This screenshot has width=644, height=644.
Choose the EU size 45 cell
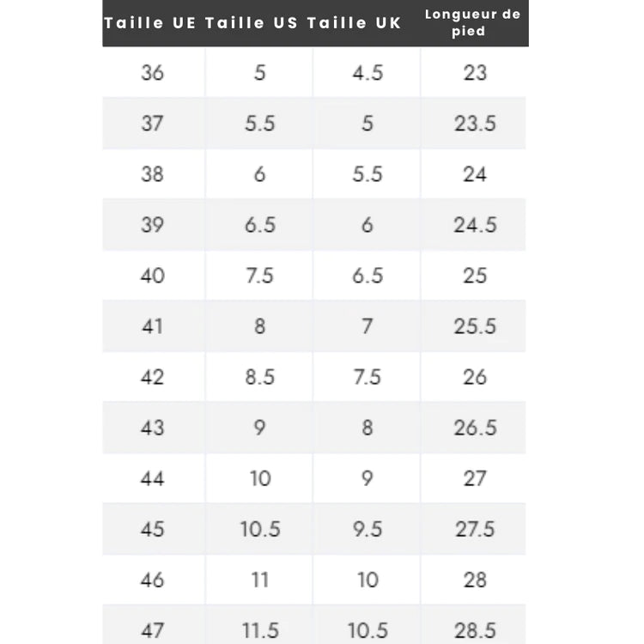coord(152,529)
